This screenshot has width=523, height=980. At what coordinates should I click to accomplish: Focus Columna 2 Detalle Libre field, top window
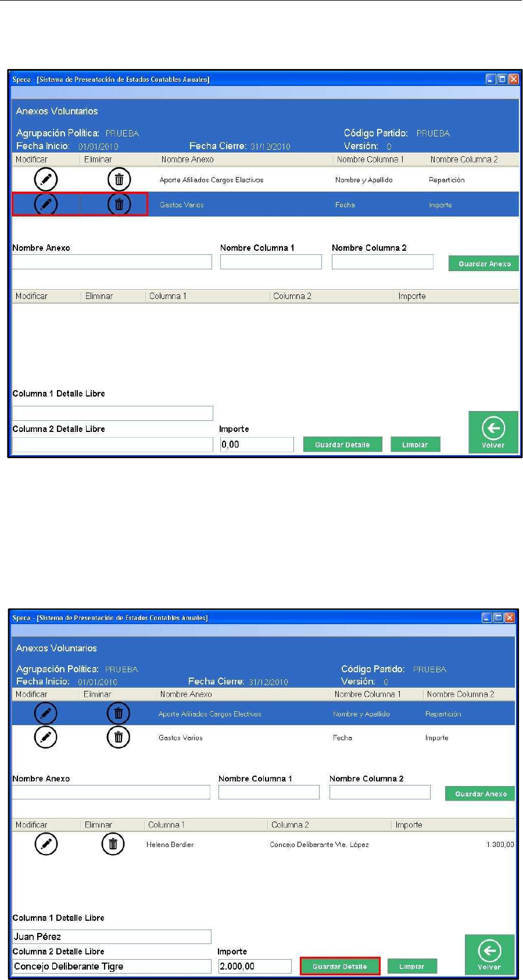click(x=113, y=445)
